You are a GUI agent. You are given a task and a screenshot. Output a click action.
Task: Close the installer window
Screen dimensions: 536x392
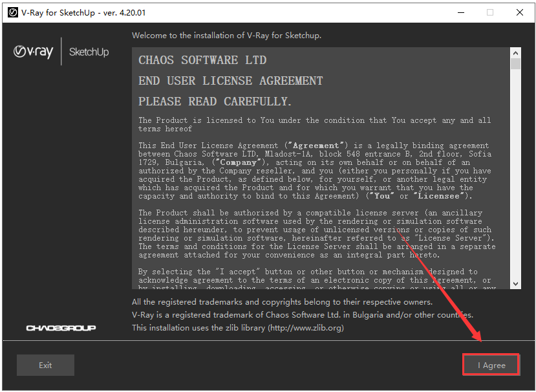click(x=520, y=13)
